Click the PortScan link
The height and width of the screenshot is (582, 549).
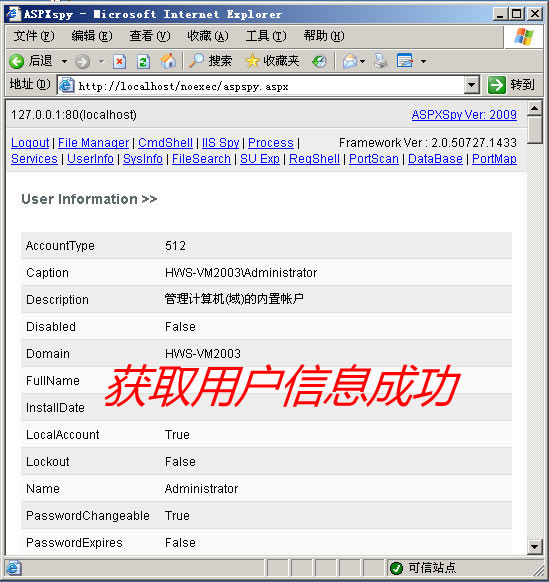tap(374, 159)
